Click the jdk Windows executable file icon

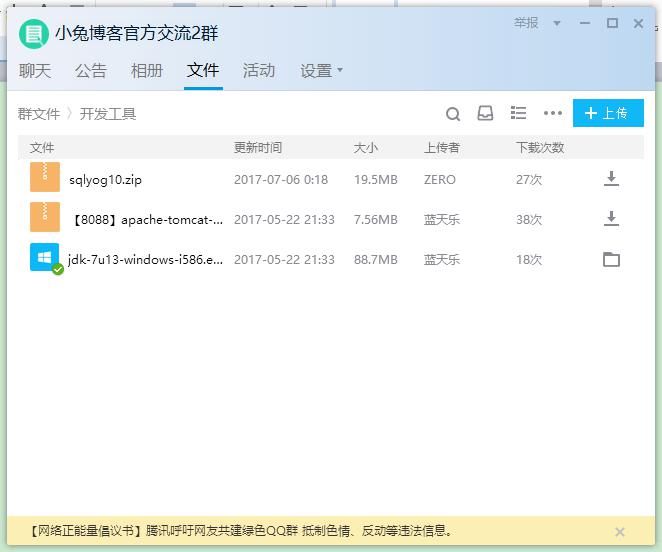click(45, 257)
